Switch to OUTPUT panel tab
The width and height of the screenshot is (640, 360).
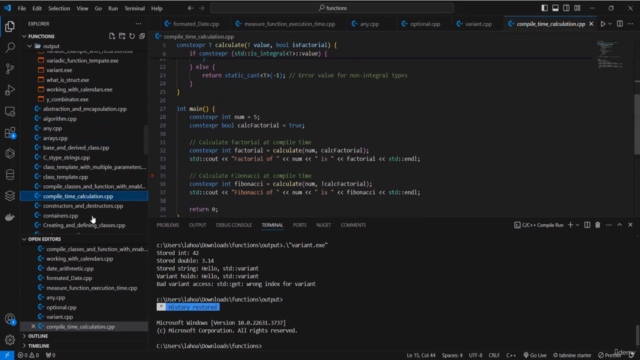coord(197,225)
